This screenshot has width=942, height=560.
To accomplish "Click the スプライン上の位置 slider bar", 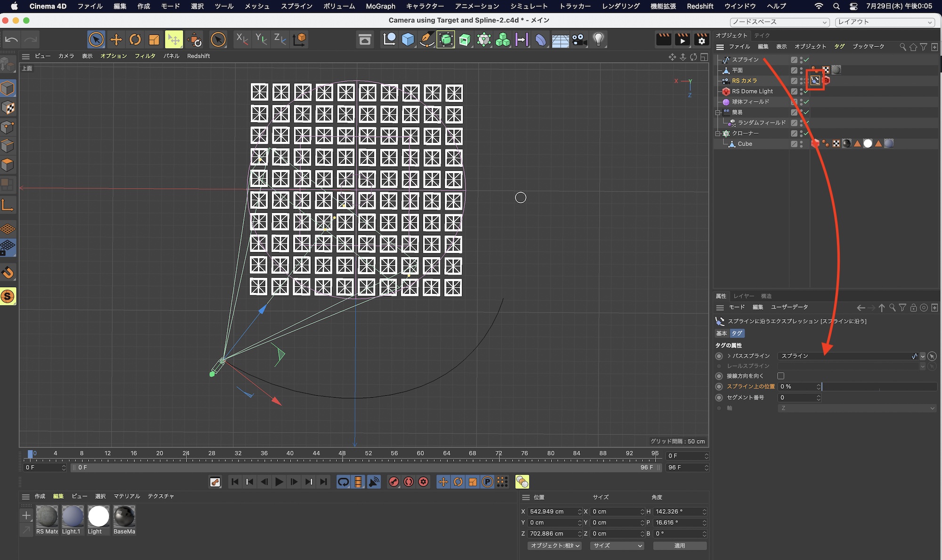I will 879,386.
